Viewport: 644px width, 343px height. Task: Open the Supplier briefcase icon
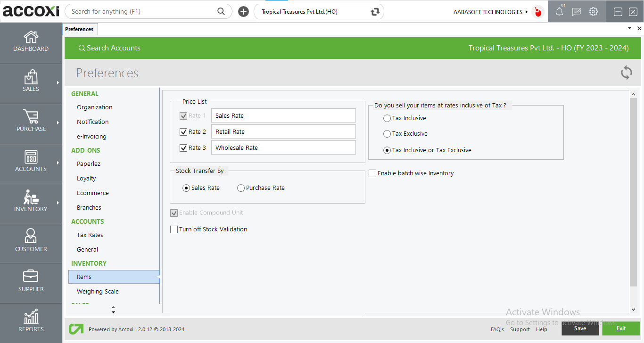31,277
